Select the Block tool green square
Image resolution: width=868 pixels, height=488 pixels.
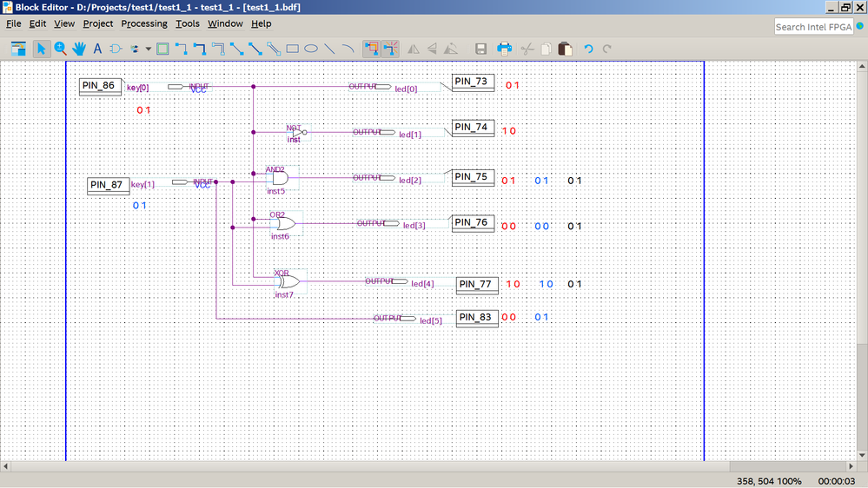pos(162,49)
